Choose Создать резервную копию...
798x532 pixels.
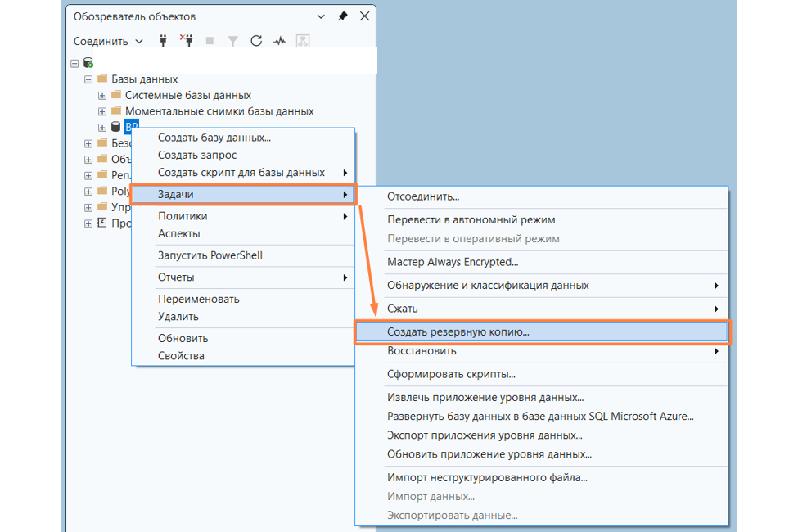point(542,332)
